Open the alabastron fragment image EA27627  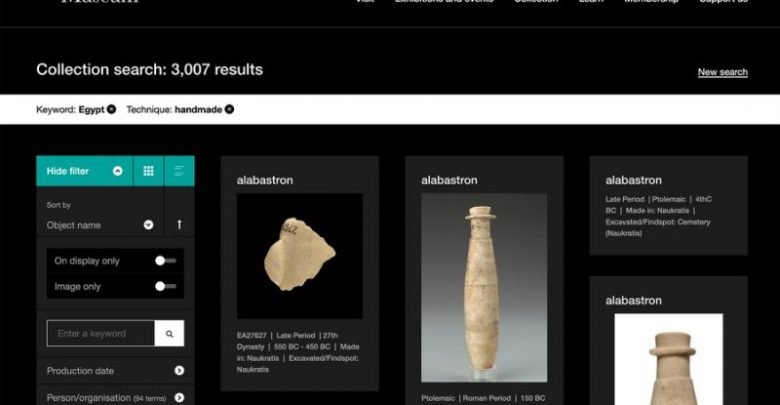299,256
